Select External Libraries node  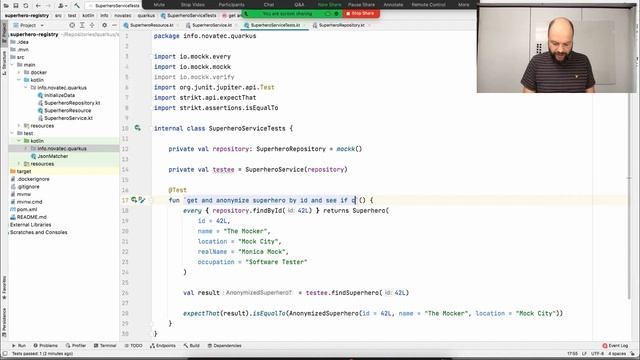(31, 225)
